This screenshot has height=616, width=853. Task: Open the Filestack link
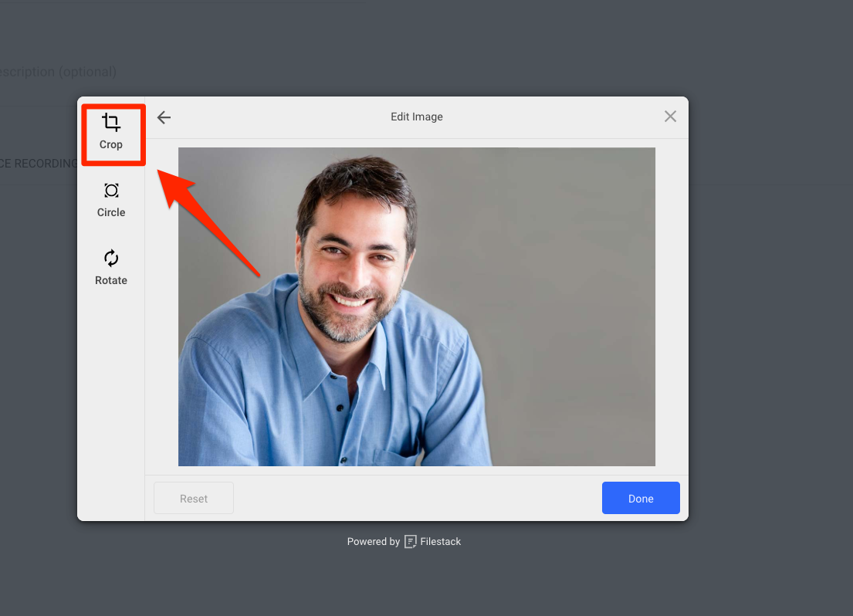pyautogui.click(x=441, y=541)
